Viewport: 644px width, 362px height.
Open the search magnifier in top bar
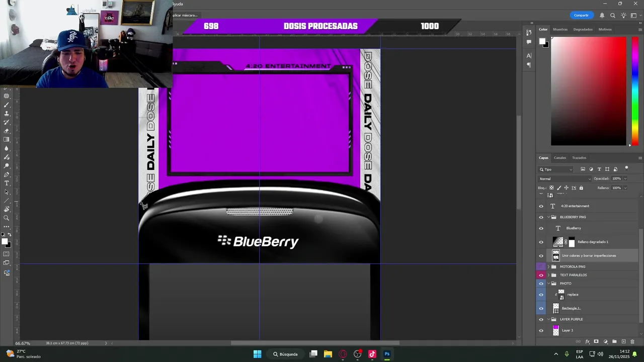612,15
